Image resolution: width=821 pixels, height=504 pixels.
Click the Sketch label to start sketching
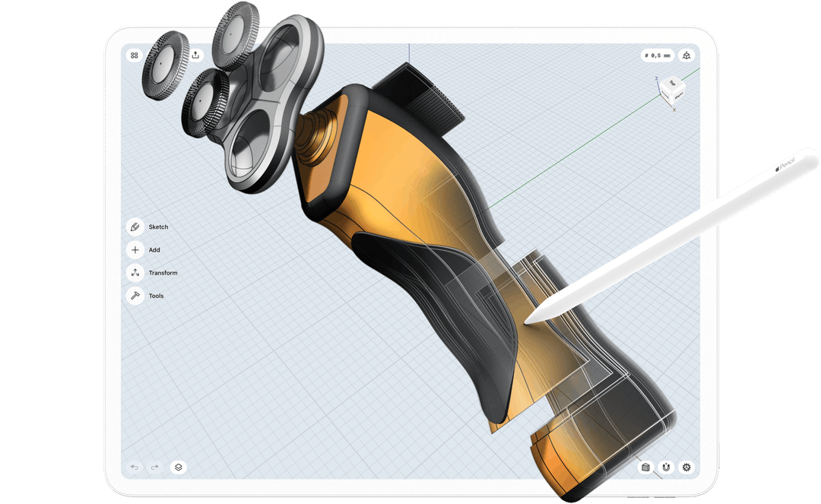158,227
